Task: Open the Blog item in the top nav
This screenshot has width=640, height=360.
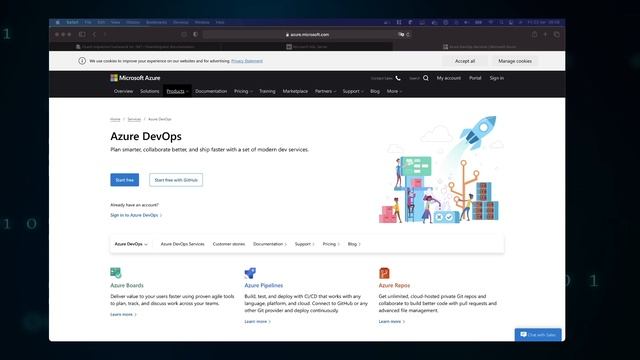Action: click(x=375, y=91)
